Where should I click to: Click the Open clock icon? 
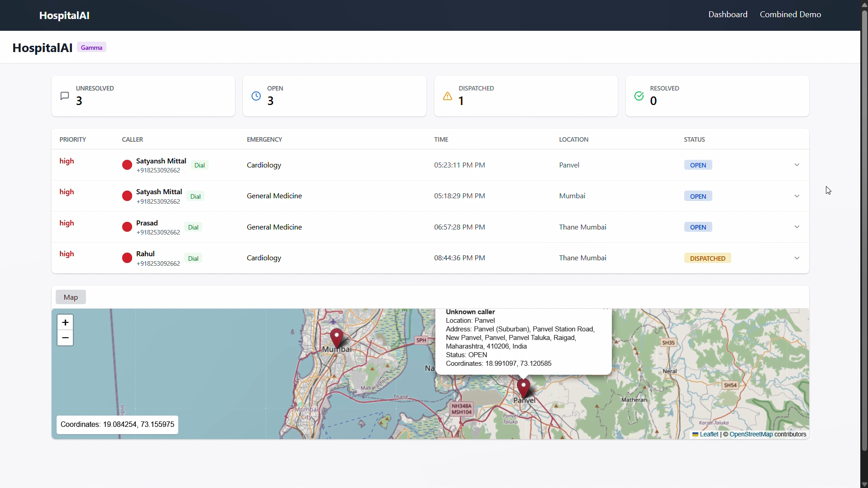point(256,96)
